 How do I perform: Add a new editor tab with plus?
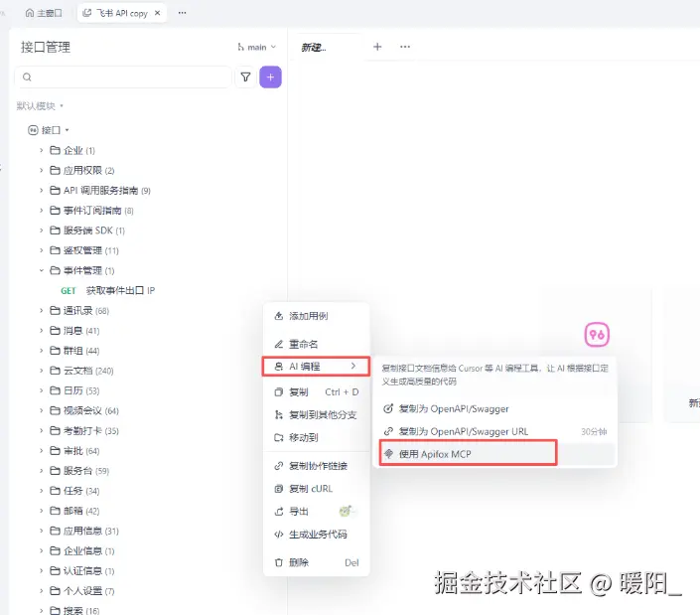click(x=377, y=47)
